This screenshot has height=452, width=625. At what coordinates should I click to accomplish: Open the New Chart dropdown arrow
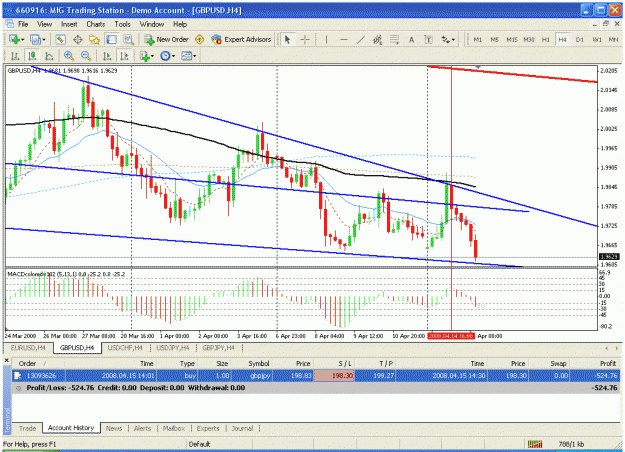pos(23,40)
